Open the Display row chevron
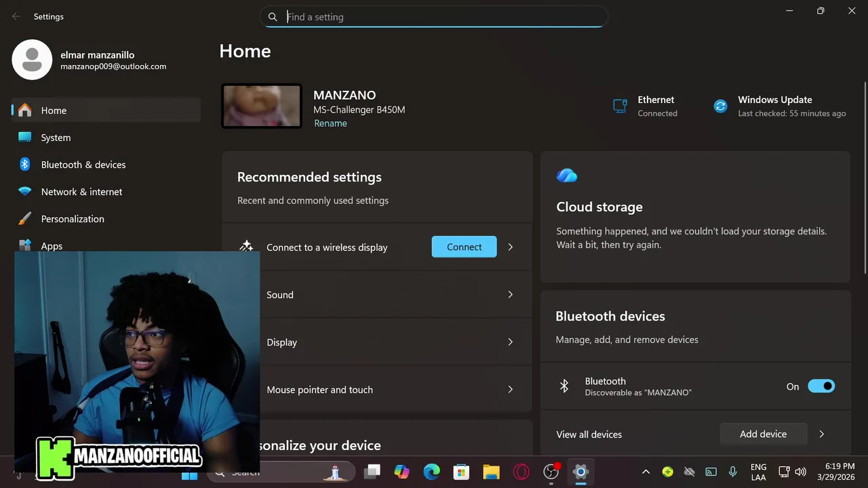The image size is (868, 488). pyautogui.click(x=511, y=342)
